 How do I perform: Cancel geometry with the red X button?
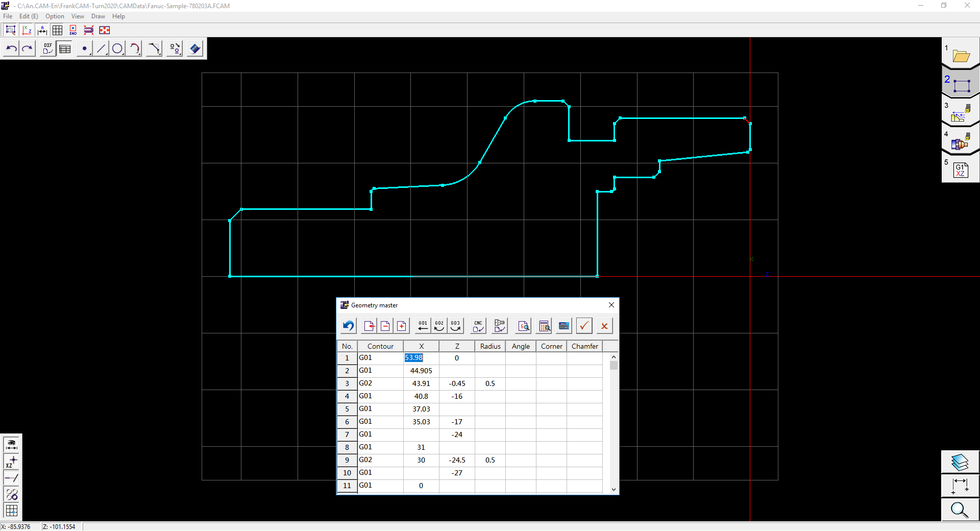click(605, 326)
